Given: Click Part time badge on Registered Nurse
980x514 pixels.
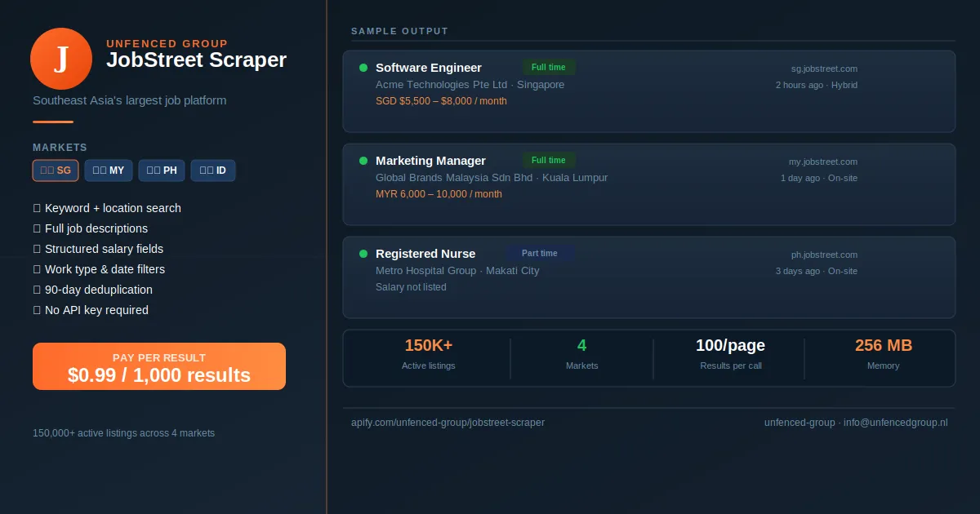Looking at the screenshot, I should click(540, 254).
